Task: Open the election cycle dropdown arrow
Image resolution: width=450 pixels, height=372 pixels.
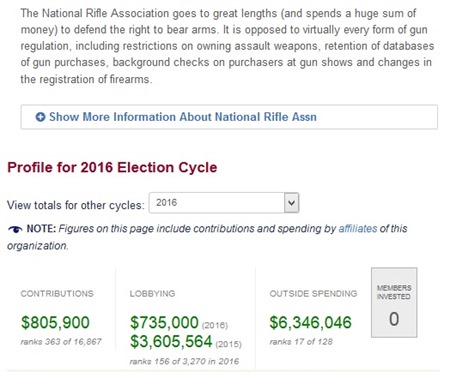Action: click(x=291, y=203)
